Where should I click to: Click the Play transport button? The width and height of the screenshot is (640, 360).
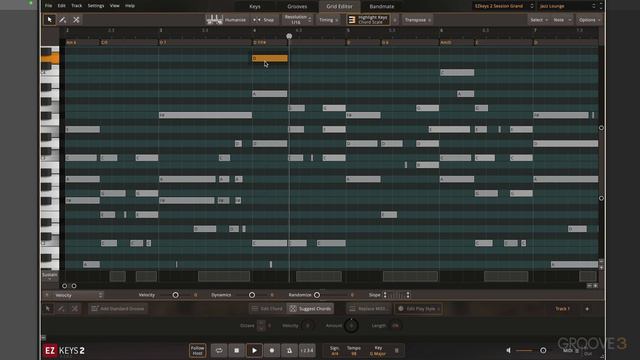(254, 350)
